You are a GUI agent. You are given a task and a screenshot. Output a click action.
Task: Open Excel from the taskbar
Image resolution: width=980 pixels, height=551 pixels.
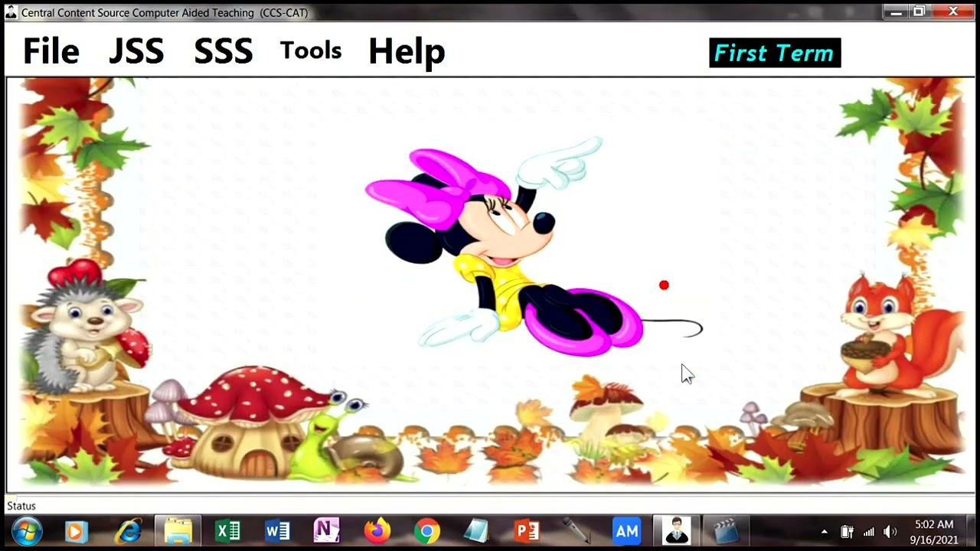(x=227, y=530)
